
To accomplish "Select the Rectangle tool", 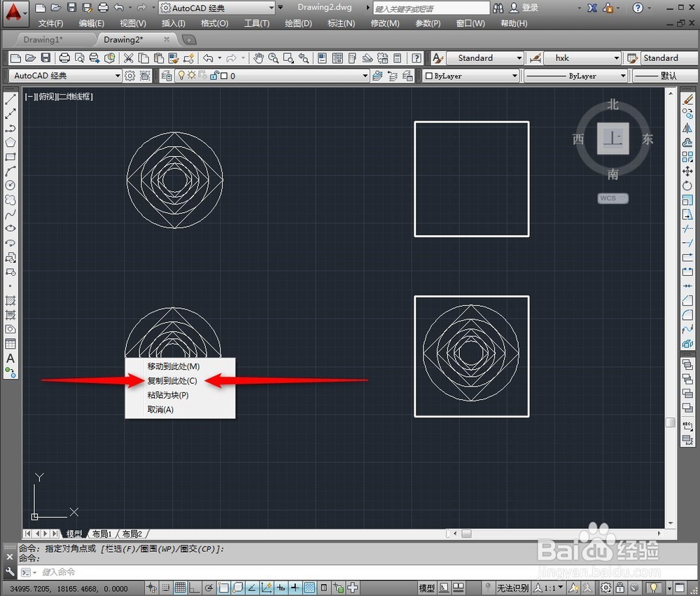I will (x=10, y=157).
